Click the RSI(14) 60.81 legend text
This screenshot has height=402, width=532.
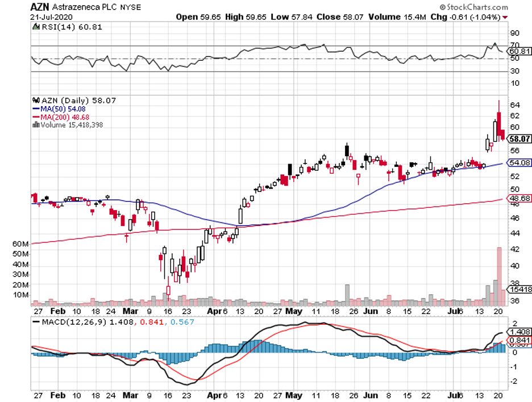(72, 27)
